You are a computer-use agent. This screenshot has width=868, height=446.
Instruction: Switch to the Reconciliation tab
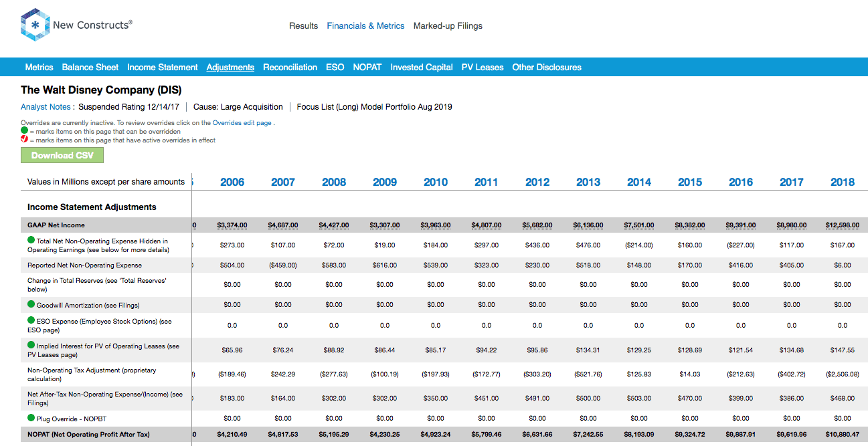[290, 67]
